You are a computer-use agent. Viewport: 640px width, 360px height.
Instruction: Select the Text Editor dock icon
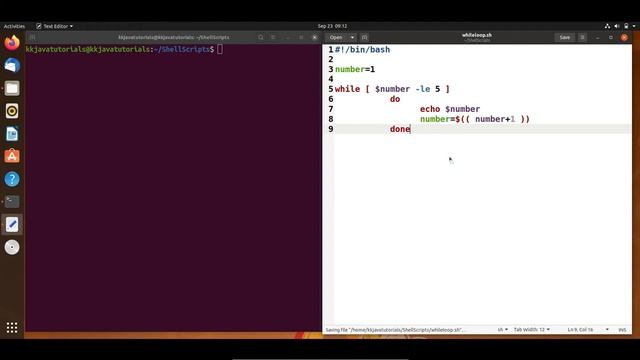12,224
